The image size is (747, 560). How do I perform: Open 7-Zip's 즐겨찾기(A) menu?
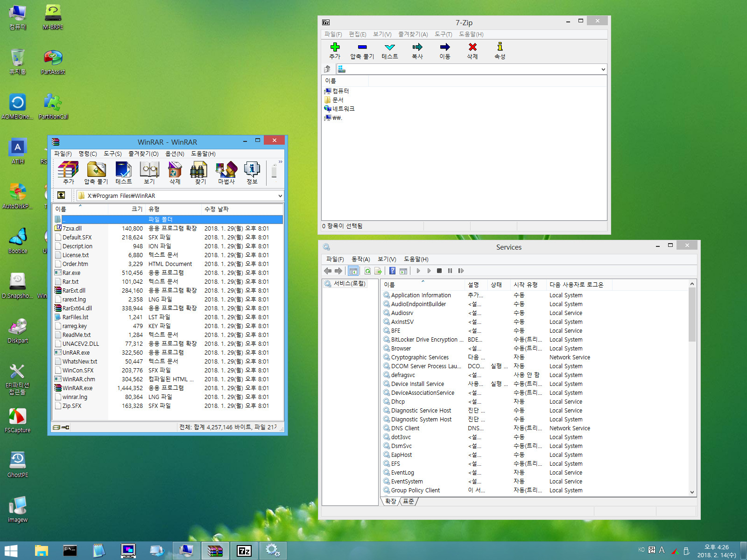click(x=413, y=34)
